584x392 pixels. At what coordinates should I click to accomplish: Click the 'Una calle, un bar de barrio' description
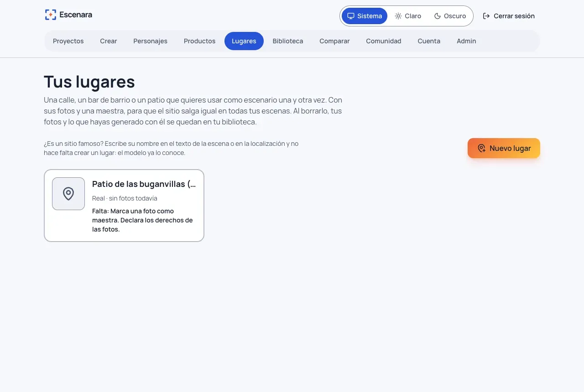(193, 111)
